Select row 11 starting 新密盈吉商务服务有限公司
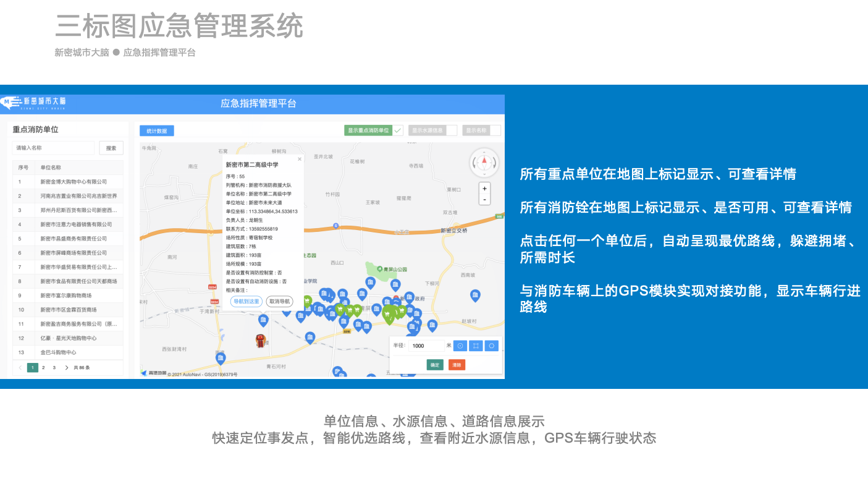 tap(68, 324)
